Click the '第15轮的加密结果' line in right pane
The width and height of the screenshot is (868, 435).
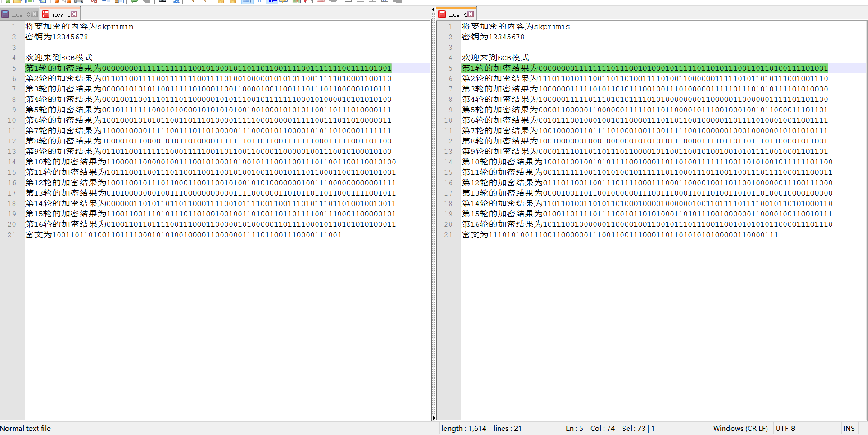click(647, 214)
